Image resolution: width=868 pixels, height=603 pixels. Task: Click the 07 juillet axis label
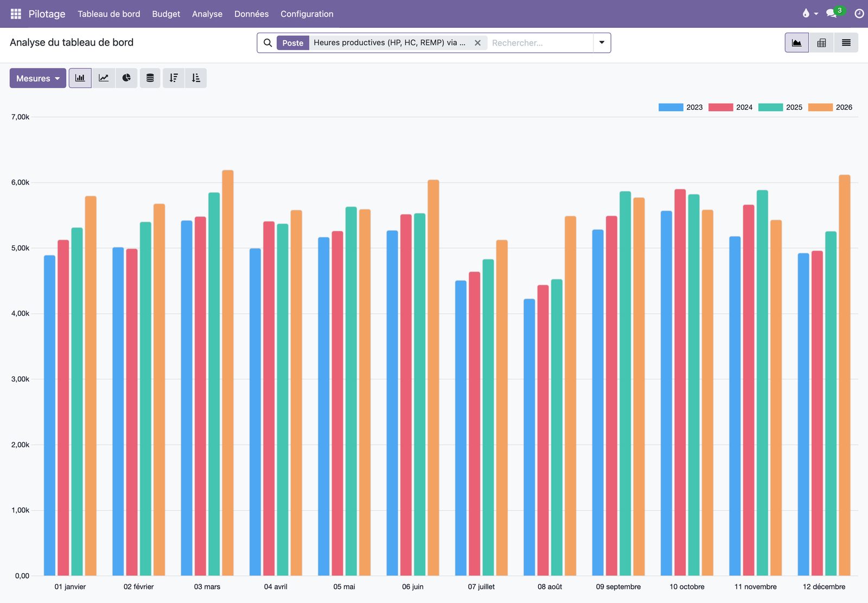tap(481, 587)
